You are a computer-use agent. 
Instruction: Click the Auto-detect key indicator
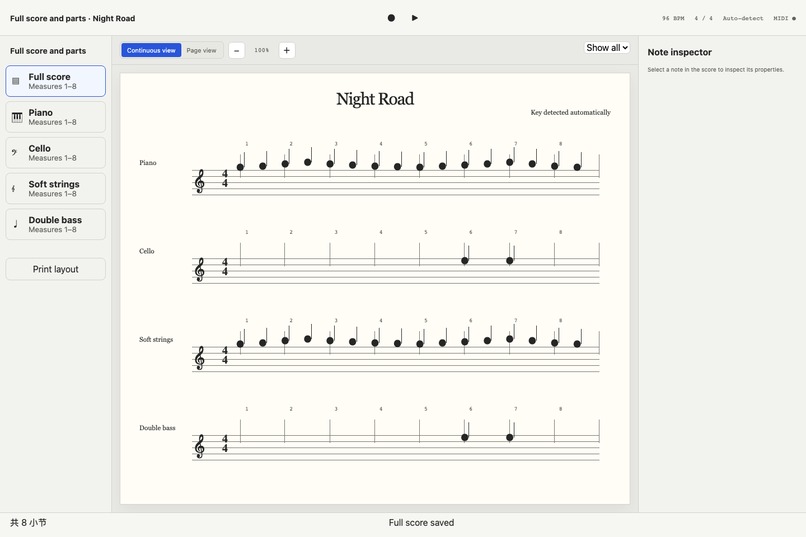click(x=743, y=18)
